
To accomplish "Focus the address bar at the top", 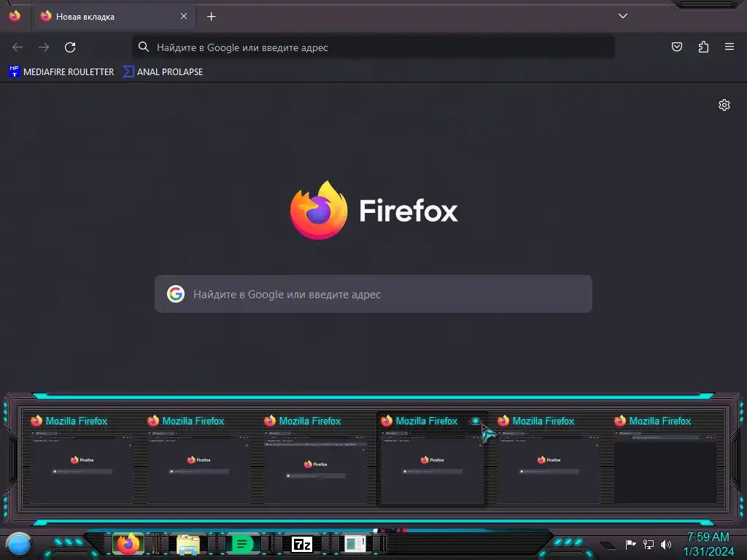I will pyautogui.click(x=373, y=47).
